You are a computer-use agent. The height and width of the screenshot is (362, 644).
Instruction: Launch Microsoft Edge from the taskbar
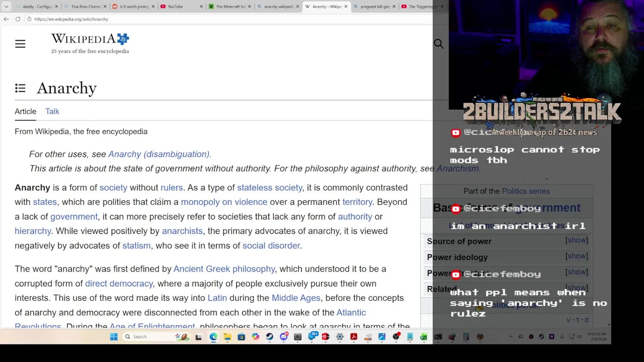[213, 337]
